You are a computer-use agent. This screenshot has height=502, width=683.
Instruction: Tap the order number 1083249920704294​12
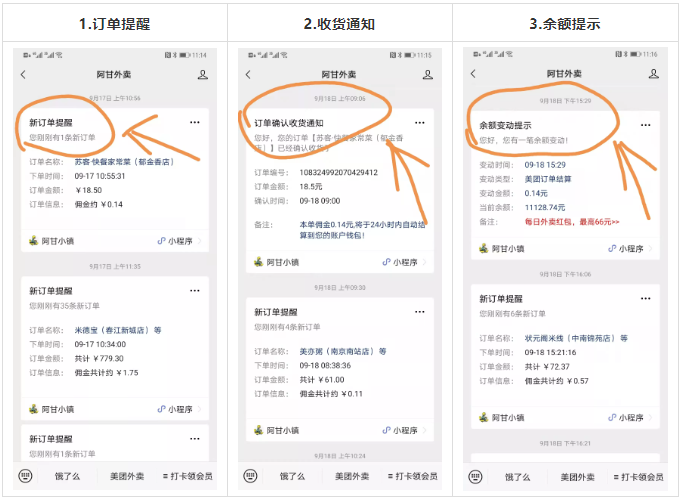(x=338, y=173)
